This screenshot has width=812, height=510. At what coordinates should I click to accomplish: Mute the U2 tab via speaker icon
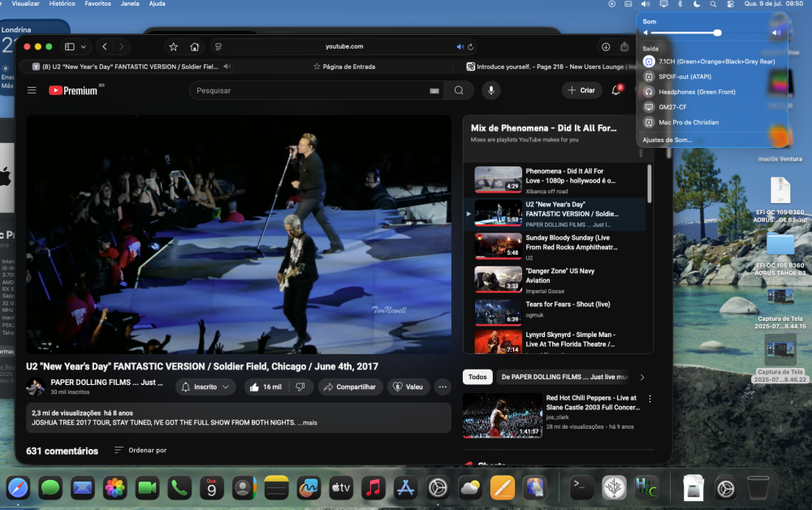[x=227, y=67]
